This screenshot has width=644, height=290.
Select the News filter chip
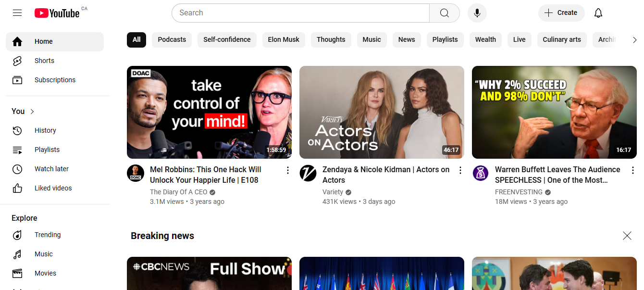coord(407,40)
